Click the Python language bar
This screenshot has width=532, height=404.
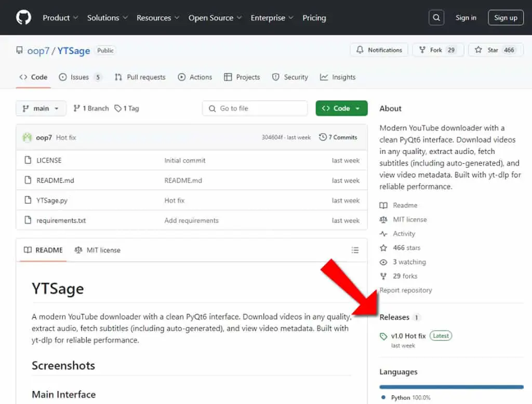451,387
